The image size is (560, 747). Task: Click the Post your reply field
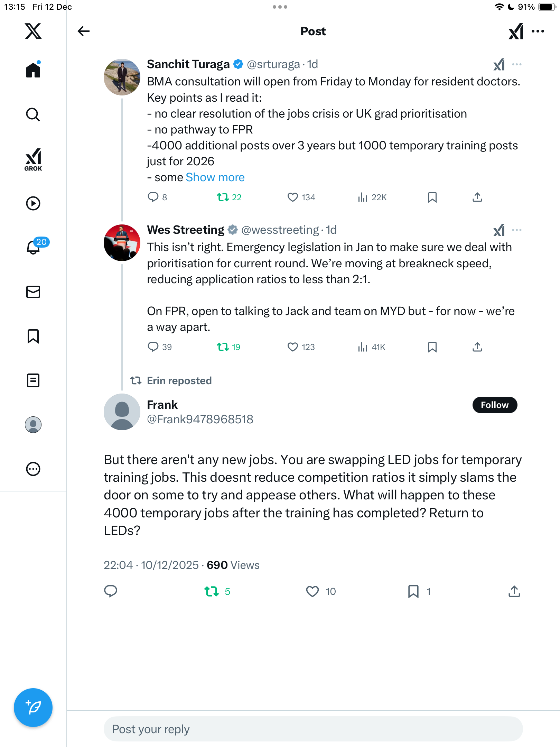[313, 729]
